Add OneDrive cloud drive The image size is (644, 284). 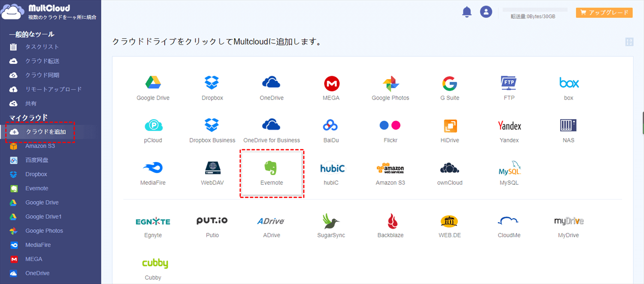click(271, 88)
